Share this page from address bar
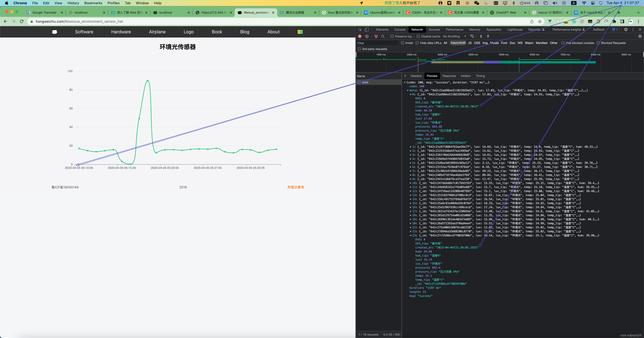Viewport: 644px width, 338px height. [532, 22]
